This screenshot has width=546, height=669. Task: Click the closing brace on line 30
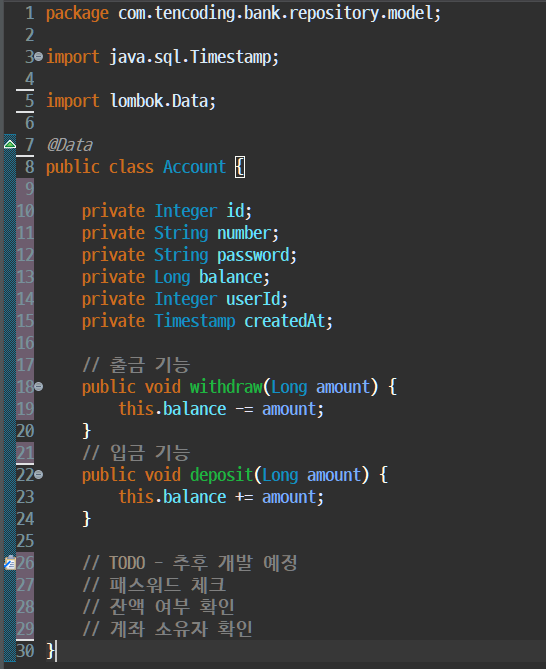(50, 651)
